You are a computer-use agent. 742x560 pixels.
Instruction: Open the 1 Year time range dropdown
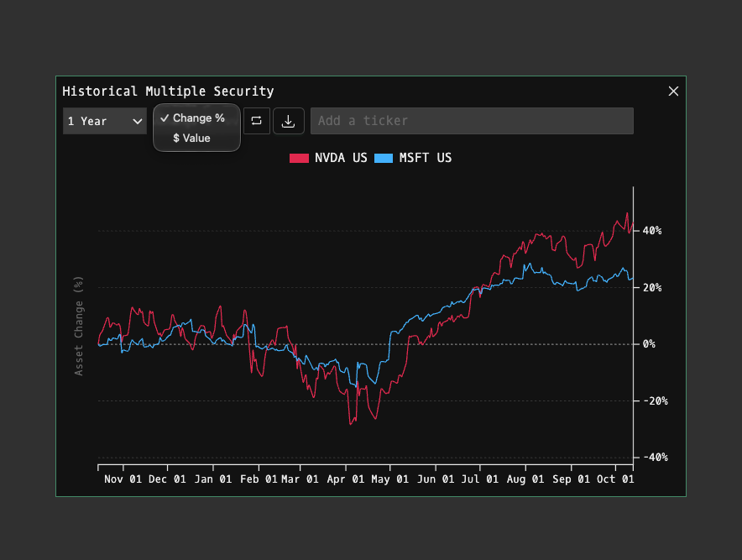pos(105,121)
